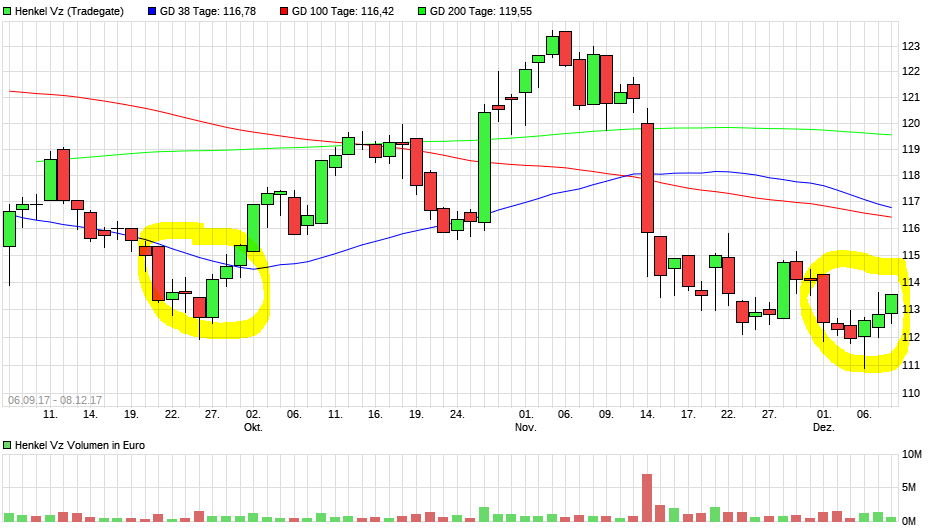Click the price axis label 110
The image size is (929, 531).
coord(911,393)
